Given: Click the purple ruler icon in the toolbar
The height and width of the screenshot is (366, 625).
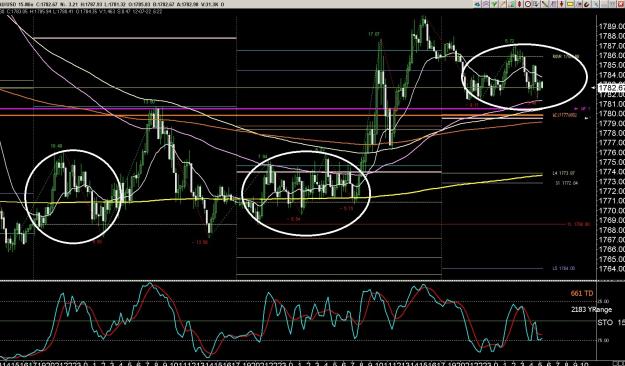Looking at the screenshot, I should tap(553, 4).
